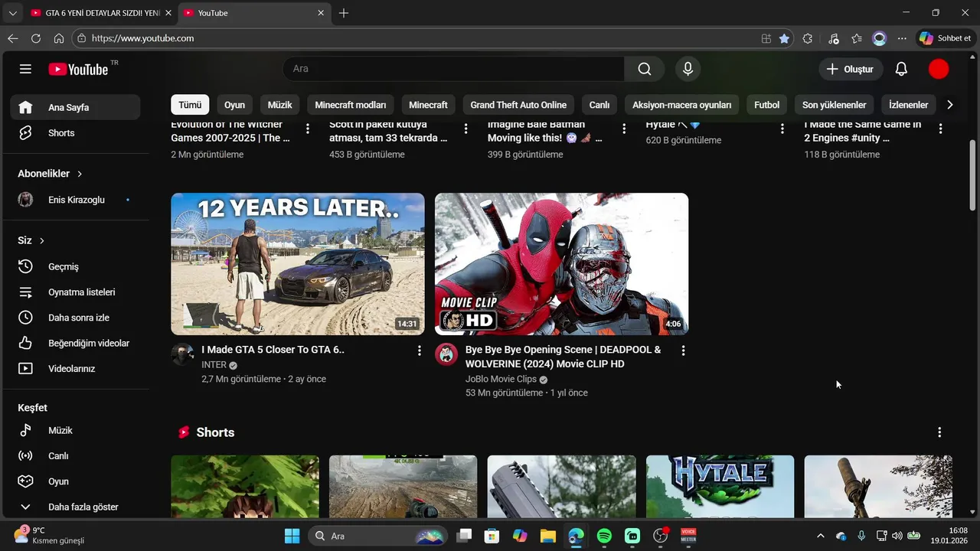The height and width of the screenshot is (551, 980).
Task: Click the YouTube logo
Action: [79, 69]
